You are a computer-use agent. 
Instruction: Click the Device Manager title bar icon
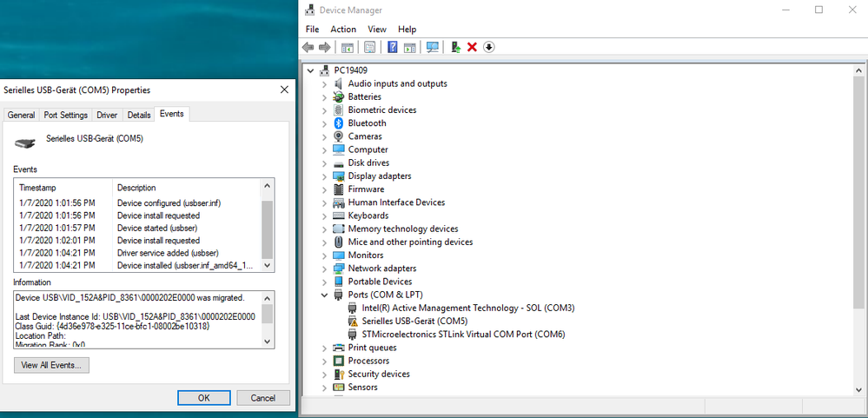[310, 10]
